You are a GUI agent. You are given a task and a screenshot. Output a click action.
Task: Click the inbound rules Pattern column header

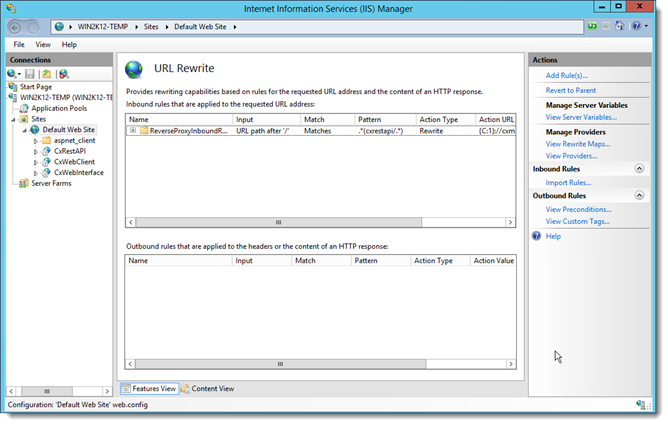pyautogui.click(x=385, y=120)
